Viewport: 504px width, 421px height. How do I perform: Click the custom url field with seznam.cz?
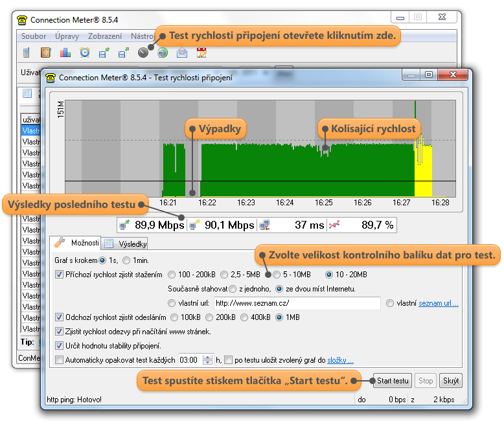click(297, 303)
